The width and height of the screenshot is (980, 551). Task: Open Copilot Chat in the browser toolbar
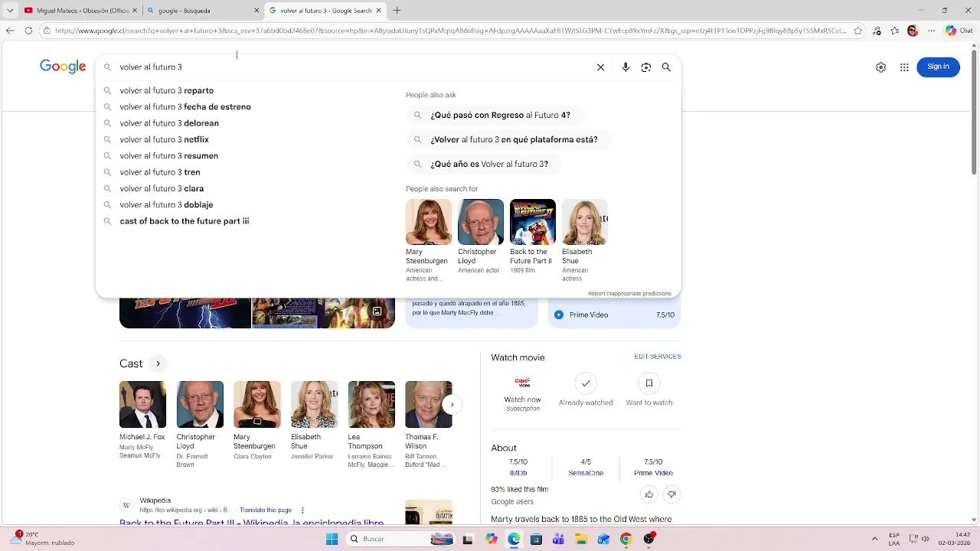tap(958, 31)
